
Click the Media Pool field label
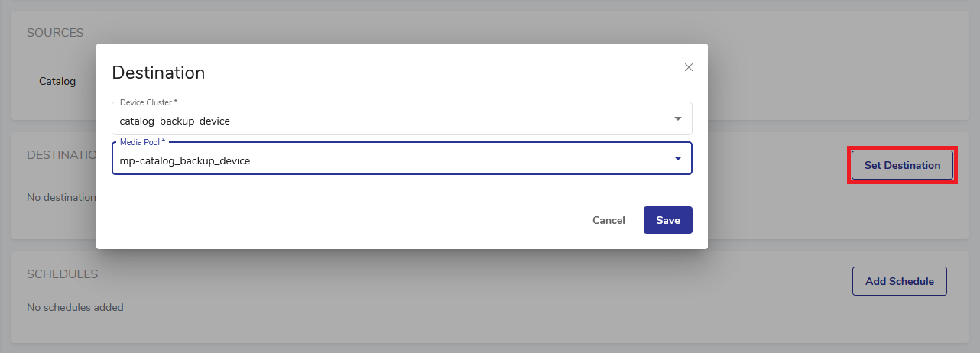click(x=142, y=142)
